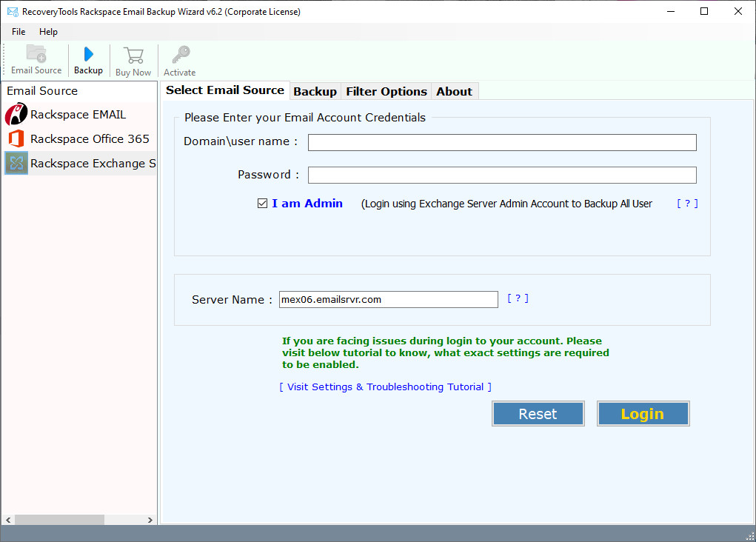
Task: Select the Rackspace EMAIL list item text
Action: [78, 115]
